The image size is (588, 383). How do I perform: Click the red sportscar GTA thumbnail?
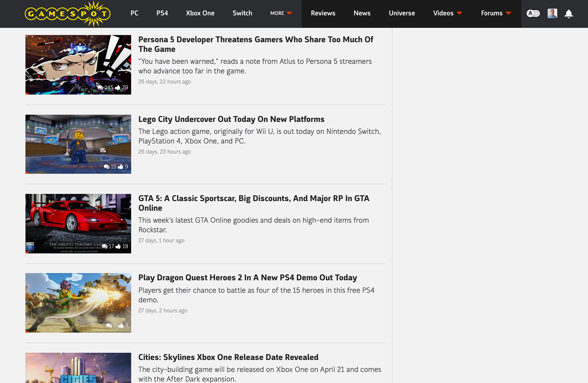[78, 224]
